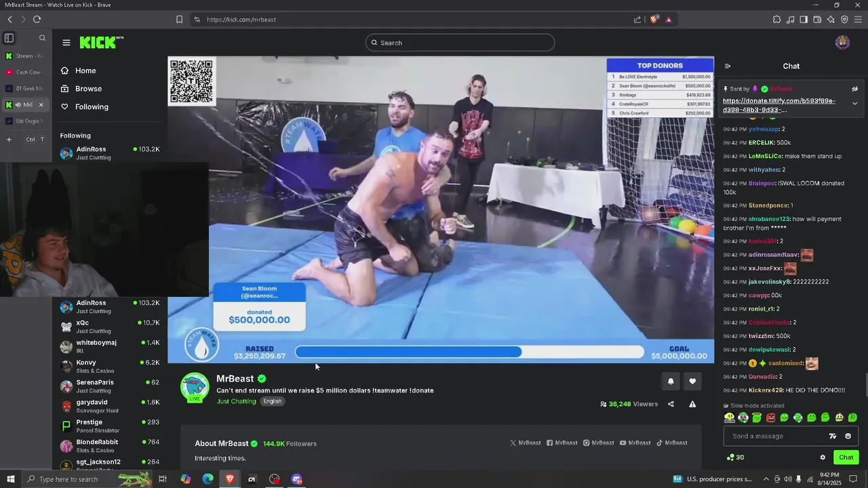Hide the pinned message
Screen dimensions: 868x488
click(x=854, y=89)
